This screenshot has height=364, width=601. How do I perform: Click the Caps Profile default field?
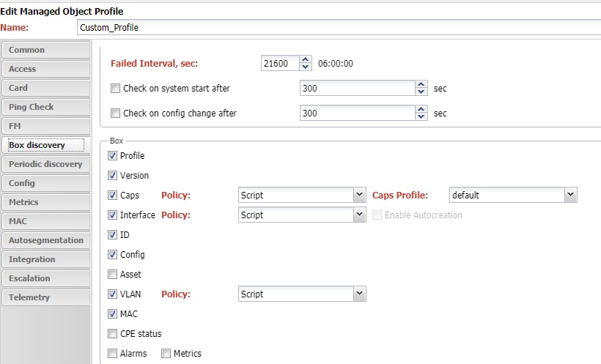[507, 195]
